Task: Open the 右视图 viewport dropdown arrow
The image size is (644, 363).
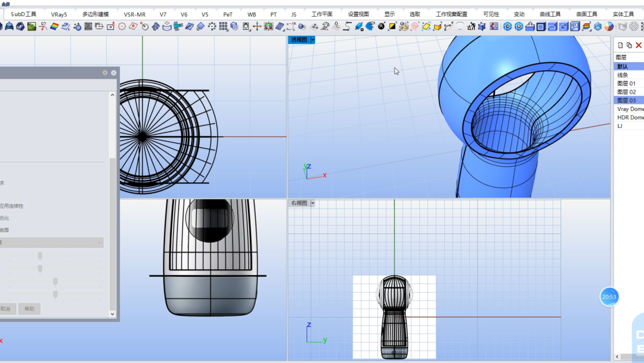Action: click(312, 203)
